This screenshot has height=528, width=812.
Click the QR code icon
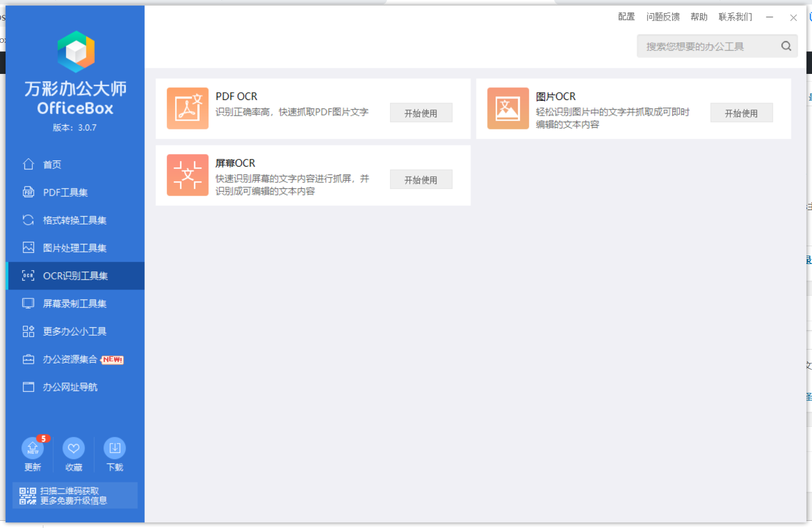(27, 496)
